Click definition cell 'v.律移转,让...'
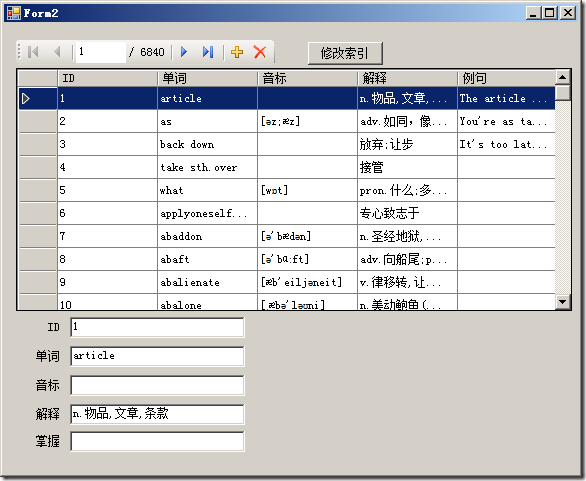The width and height of the screenshot is (586, 481). [407, 282]
